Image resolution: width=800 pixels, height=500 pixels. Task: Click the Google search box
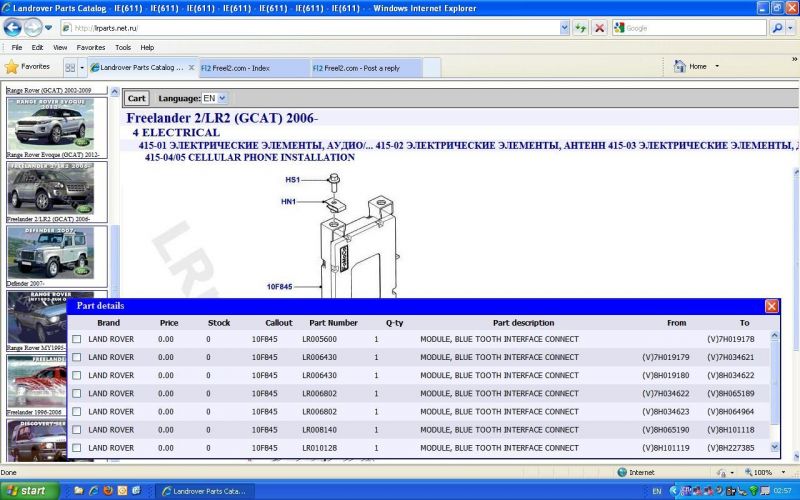pyautogui.click(x=689, y=28)
